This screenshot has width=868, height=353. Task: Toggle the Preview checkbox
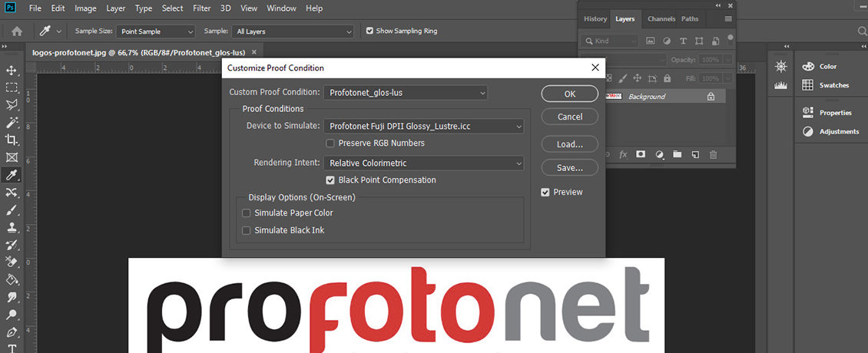click(x=545, y=192)
